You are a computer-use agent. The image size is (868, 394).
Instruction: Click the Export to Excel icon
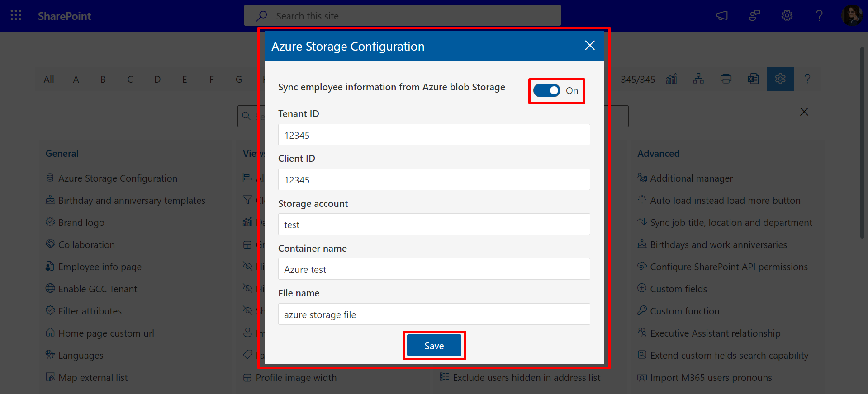click(753, 79)
